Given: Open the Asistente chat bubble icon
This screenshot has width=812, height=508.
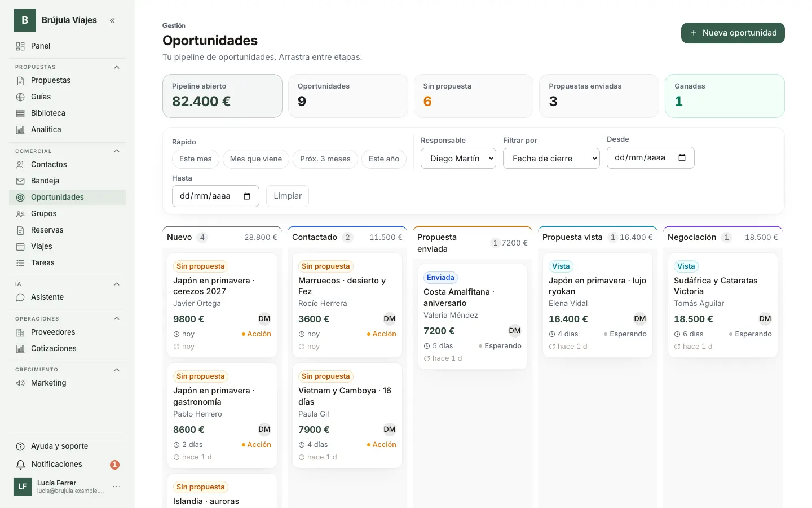Looking at the screenshot, I should 20,297.
